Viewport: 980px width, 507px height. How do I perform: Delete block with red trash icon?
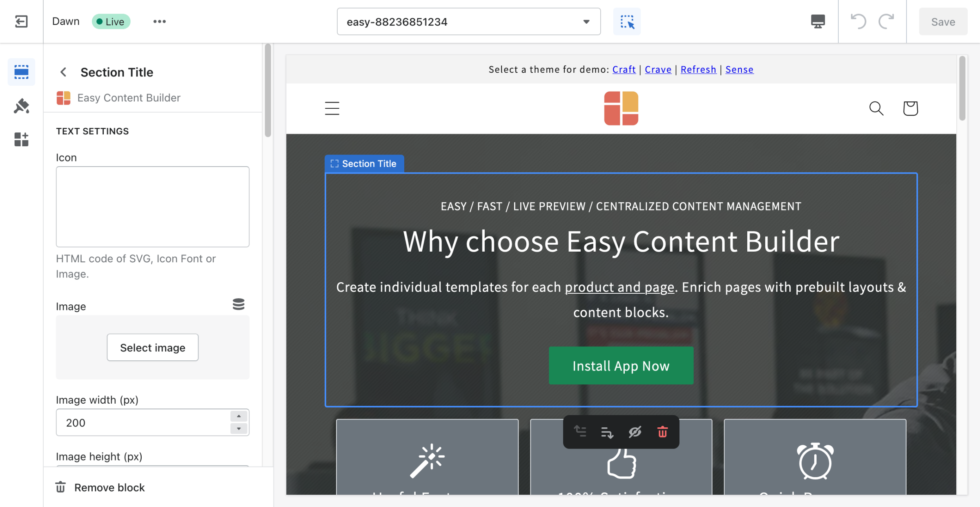[x=662, y=432]
